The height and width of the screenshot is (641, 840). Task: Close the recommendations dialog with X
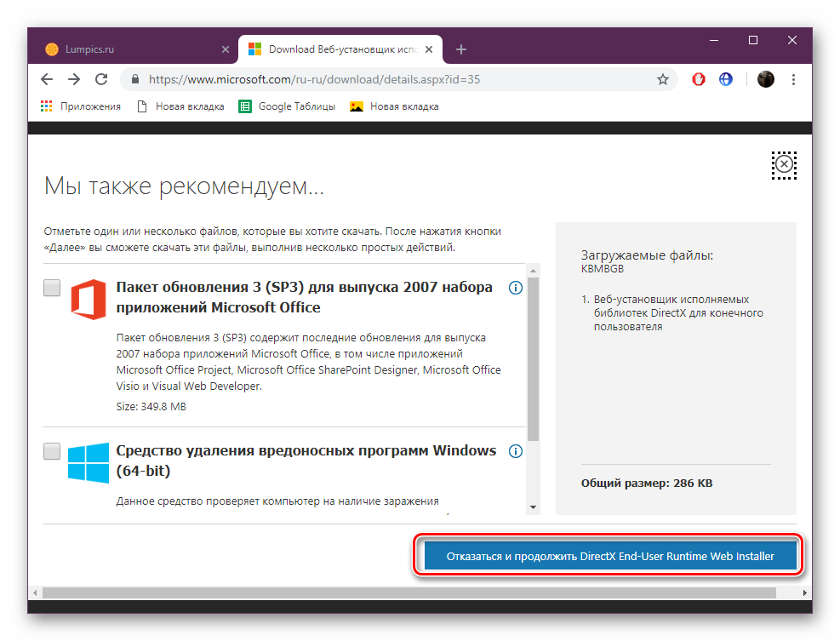click(784, 164)
